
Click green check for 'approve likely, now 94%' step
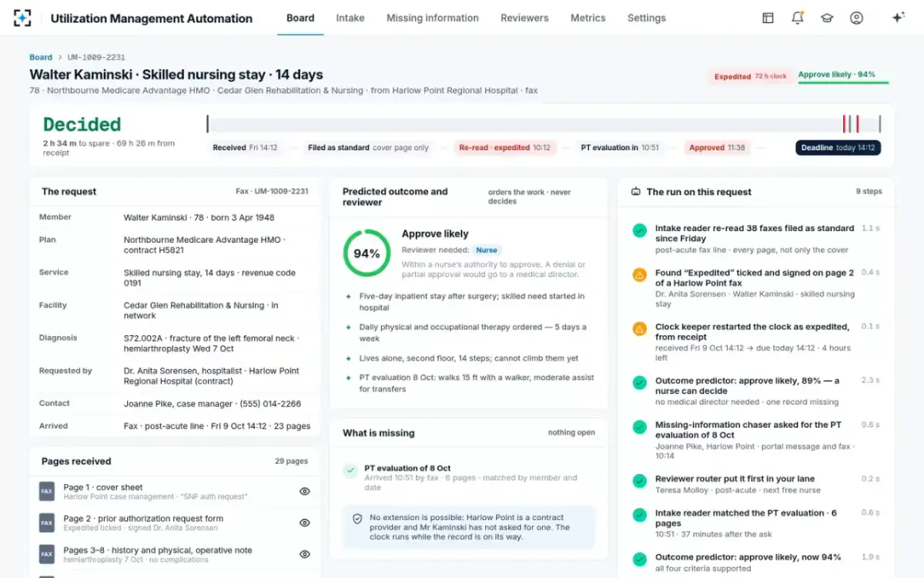tap(639, 559)
